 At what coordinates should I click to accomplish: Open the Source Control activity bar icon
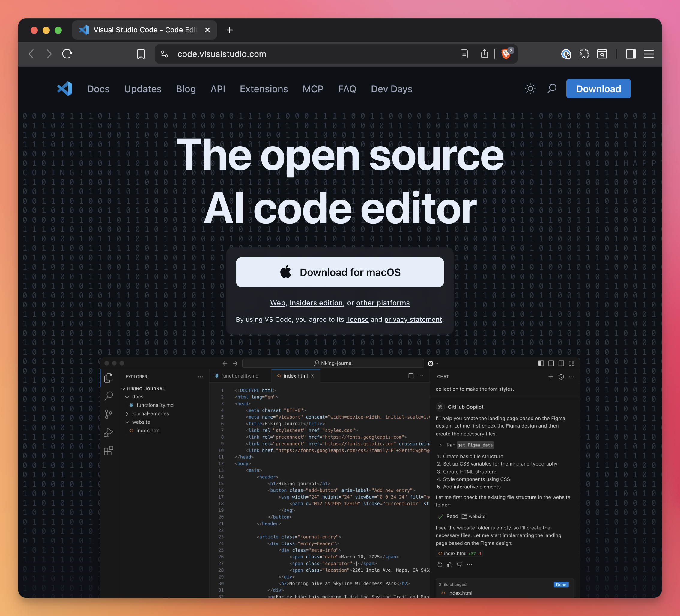pyautogui.click(x=109, y=414)
